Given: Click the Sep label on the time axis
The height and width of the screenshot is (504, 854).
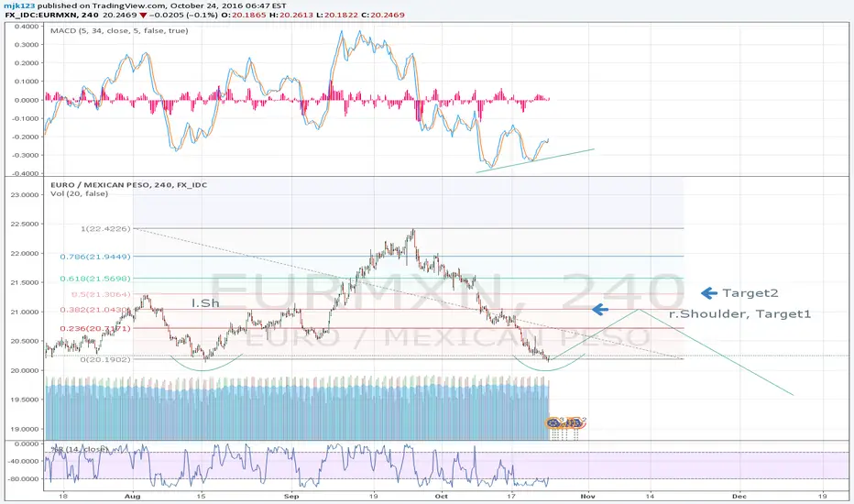Looking at the screenshot, I should pos(291,497).
